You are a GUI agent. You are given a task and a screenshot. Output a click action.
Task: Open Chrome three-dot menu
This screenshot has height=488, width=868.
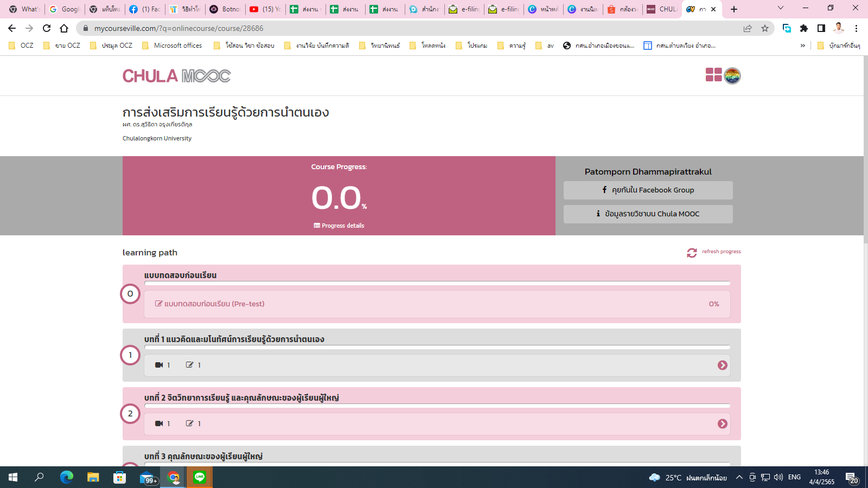(x=856, y=28)
